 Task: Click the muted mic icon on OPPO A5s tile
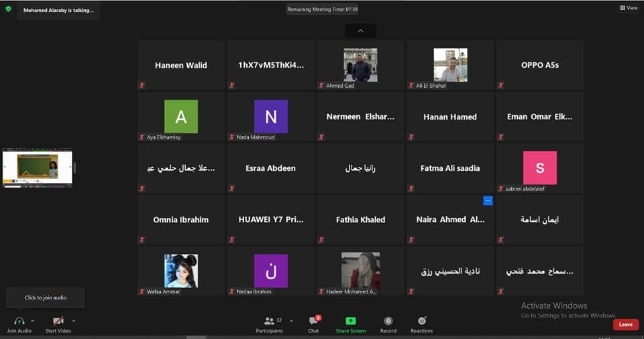click(500, 85)
